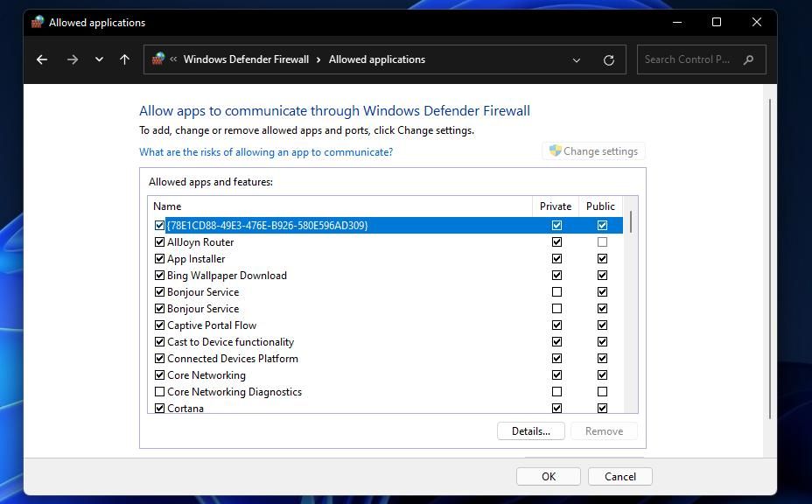Open the risks of allowing an app link

click(x=266, y=152)
